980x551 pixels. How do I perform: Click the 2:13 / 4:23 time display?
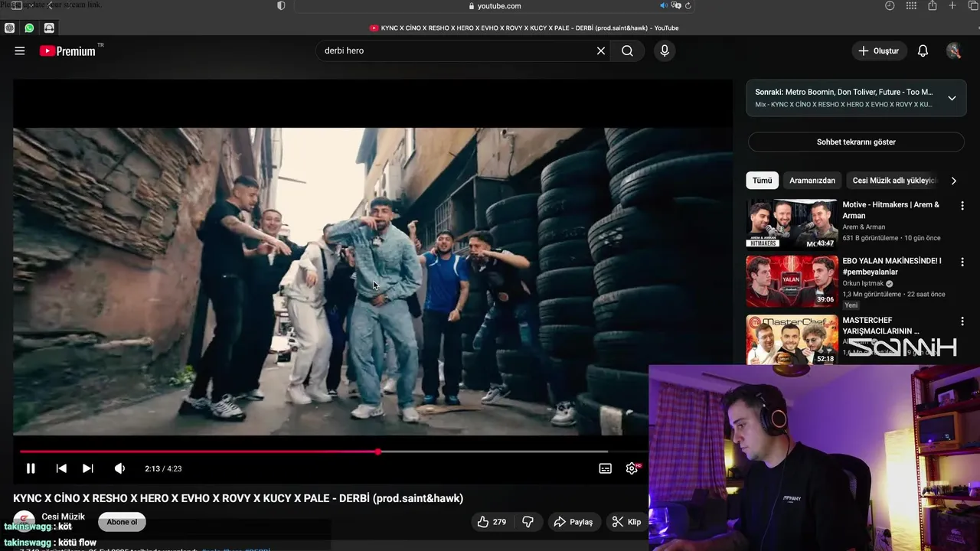tap(163, 468)
